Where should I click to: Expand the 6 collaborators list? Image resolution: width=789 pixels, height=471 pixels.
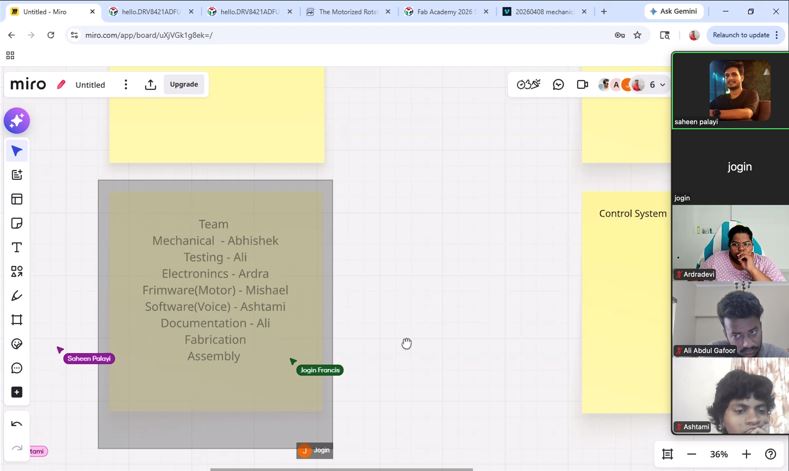click(x=657, y=85)
